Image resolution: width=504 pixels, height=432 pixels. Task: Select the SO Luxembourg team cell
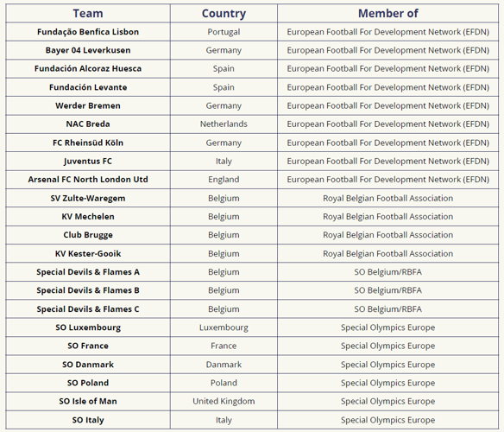coord(88,327)
